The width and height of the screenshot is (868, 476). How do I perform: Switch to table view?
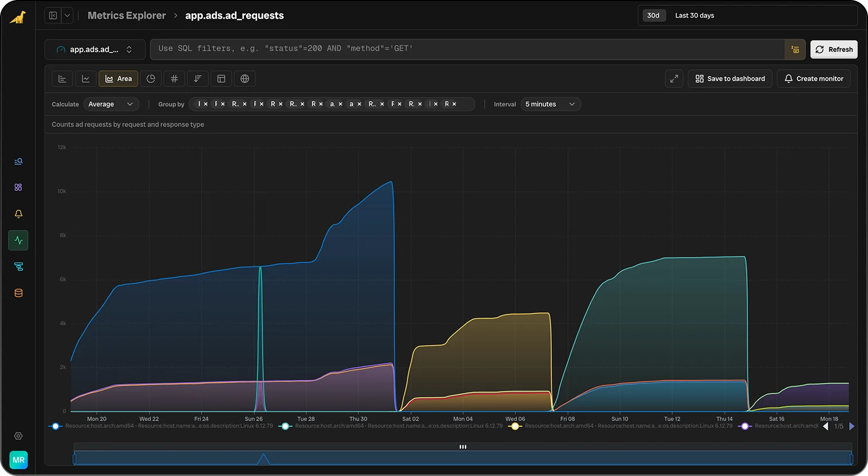(x=221, y=79)
